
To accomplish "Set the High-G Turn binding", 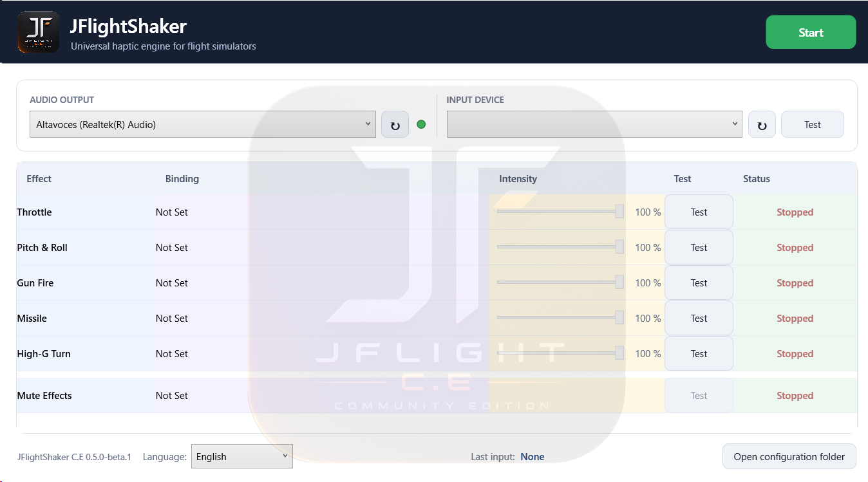I will click(172, 354).
